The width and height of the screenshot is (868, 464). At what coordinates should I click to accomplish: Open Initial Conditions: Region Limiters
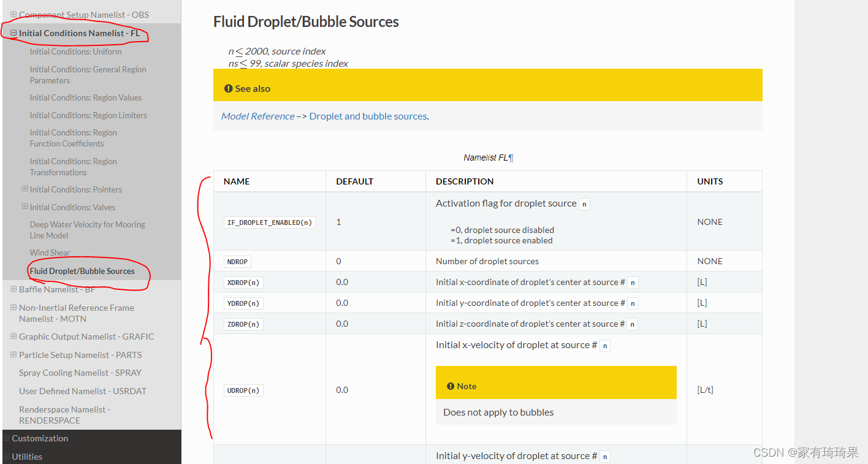pyautogui.click(x=88, y=115)
